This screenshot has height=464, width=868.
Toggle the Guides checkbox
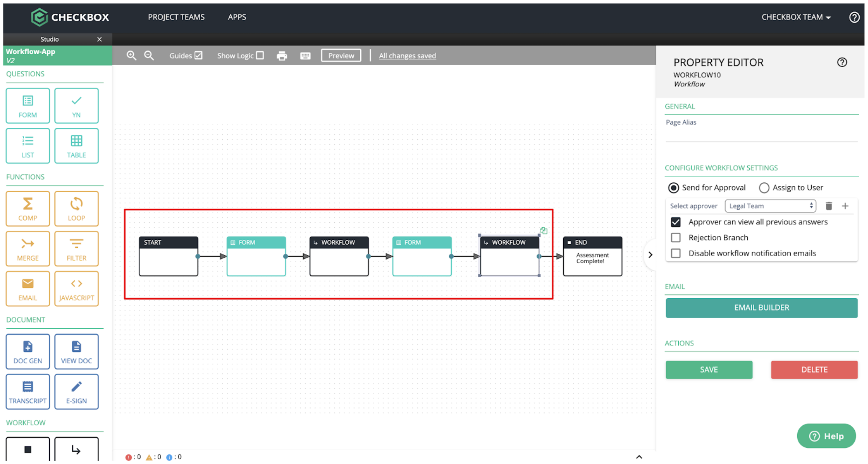(199, 55)
